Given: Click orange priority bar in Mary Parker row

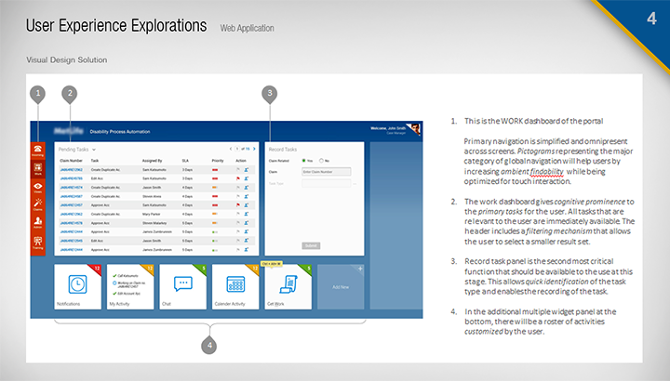Looking at the screenshot, I should 215,214.
